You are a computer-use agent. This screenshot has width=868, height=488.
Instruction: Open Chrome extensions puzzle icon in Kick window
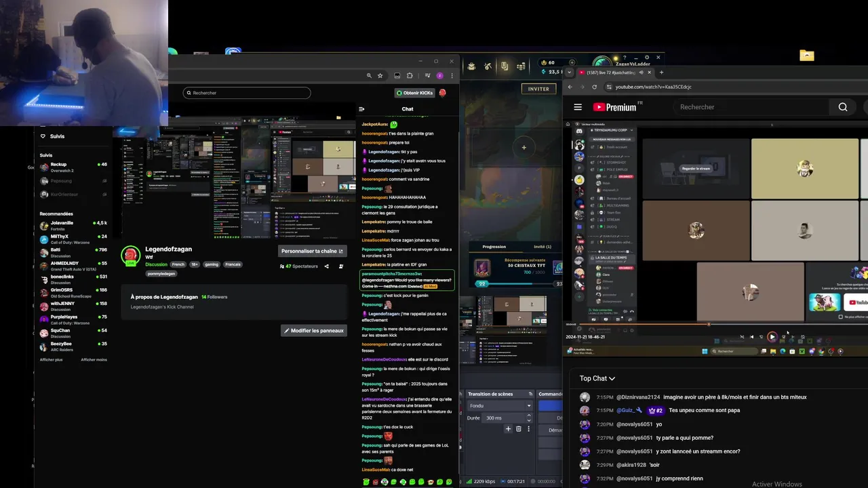(x=410, y=76)
